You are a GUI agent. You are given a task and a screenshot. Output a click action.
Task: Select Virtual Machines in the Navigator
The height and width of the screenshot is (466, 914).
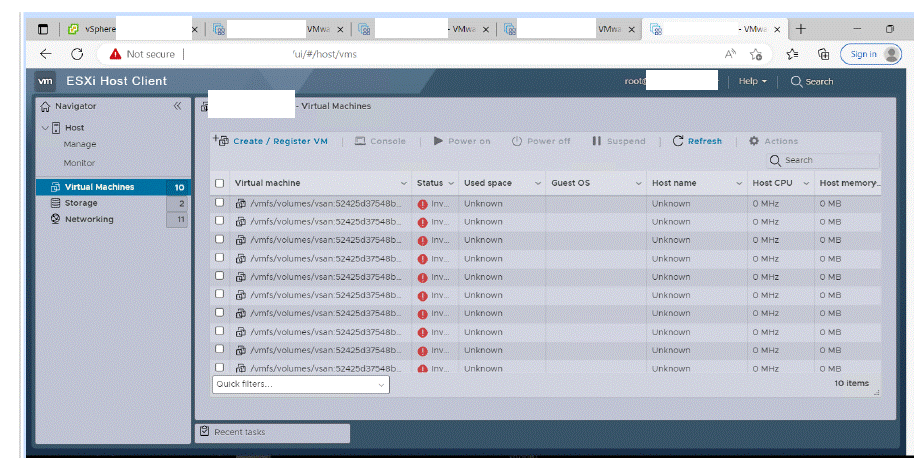[x=99, y=187]
